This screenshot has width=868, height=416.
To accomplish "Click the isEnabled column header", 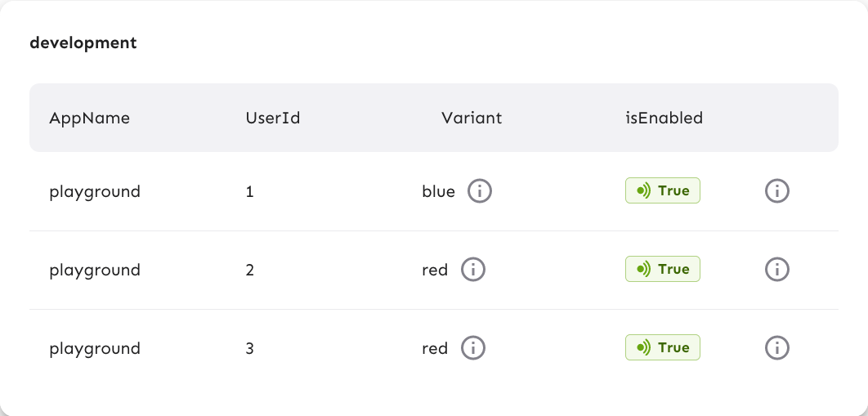I will [664, 118].
